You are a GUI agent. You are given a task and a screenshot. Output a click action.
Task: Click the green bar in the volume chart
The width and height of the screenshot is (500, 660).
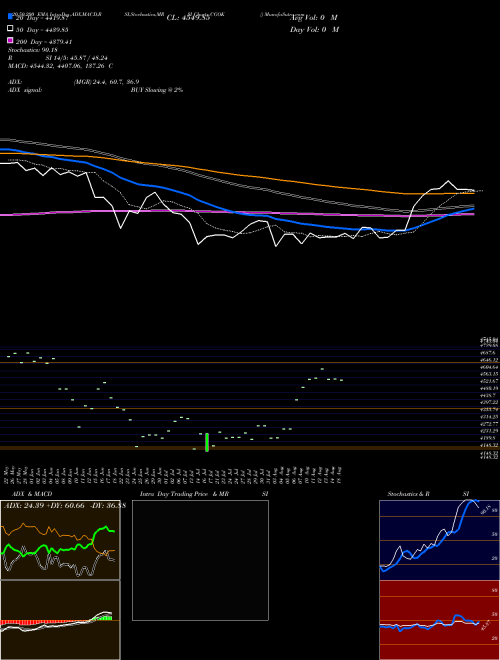tap(207, 442)
